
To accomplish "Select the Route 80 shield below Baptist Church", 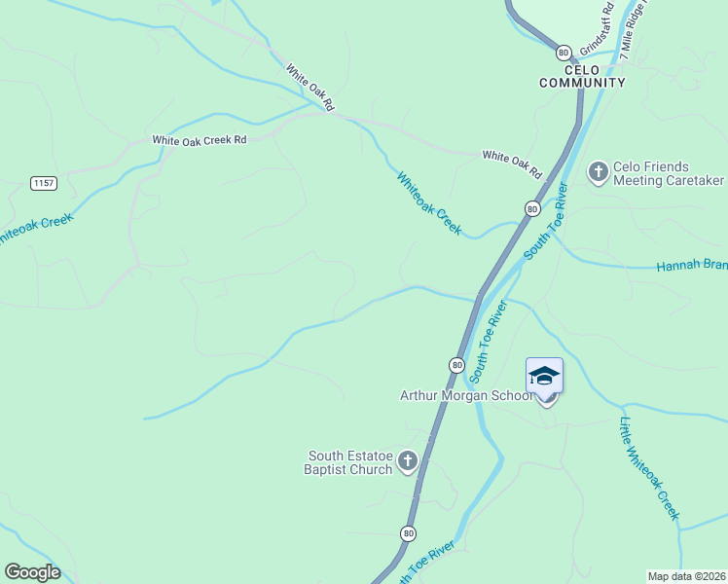I will (x=408, y=533).
